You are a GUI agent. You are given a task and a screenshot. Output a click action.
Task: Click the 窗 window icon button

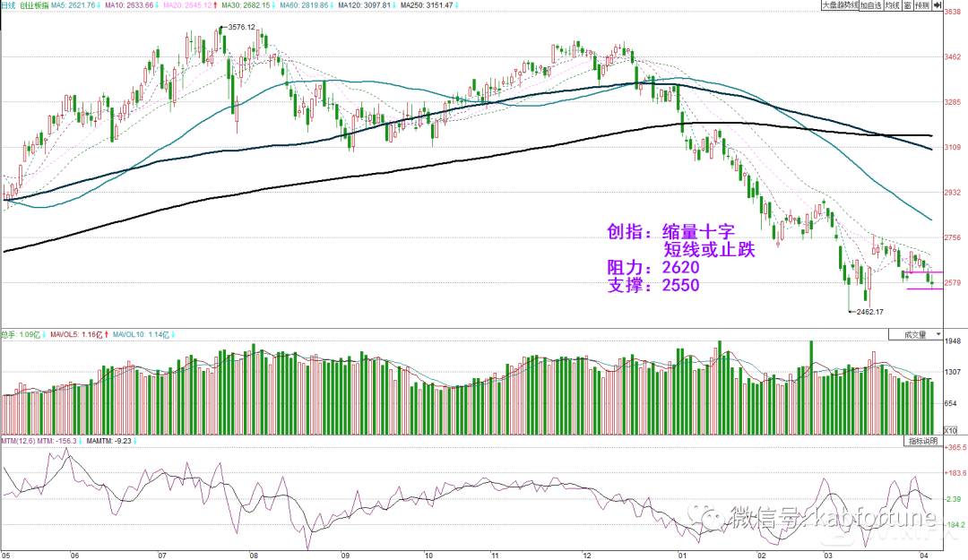[907, 5]
